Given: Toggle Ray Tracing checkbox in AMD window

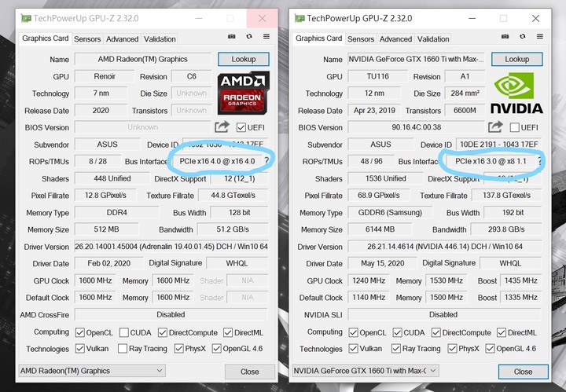Looking at the screenshot, I should tap(123, 348).
